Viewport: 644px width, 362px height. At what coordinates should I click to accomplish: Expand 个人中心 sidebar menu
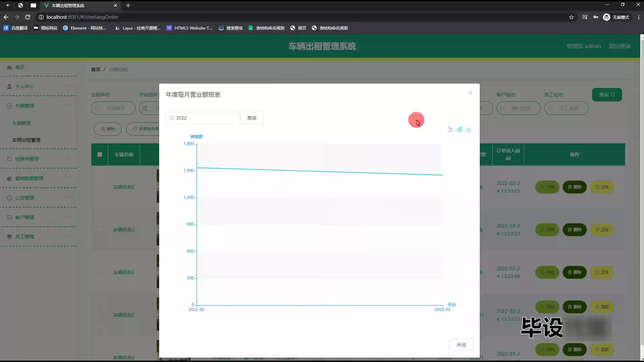coord(38,86)
